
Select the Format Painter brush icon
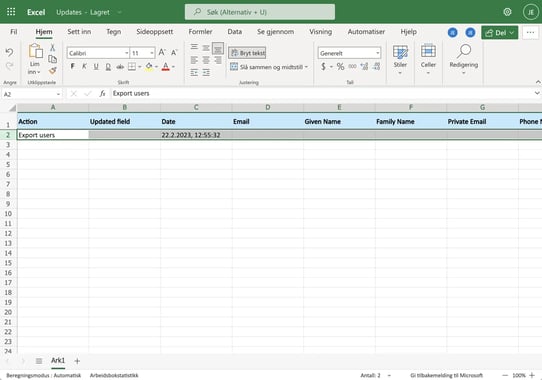[53, 71]
